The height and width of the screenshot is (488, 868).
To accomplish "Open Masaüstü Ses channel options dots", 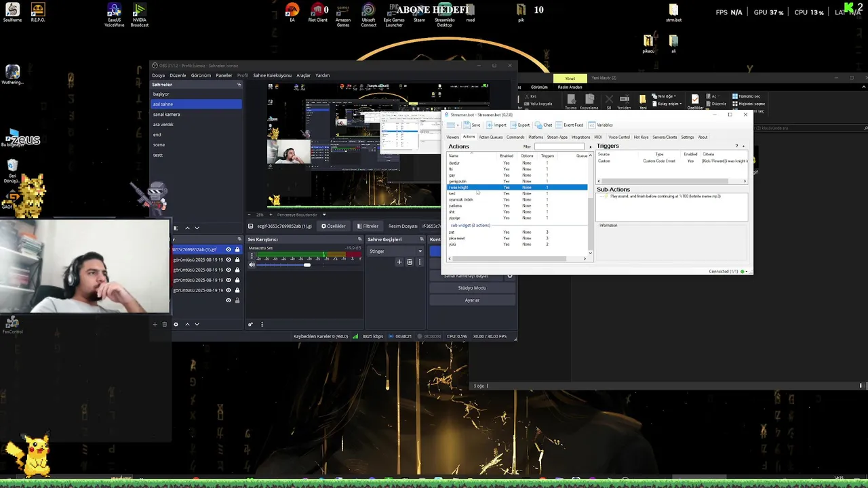I will pos(252,256).
